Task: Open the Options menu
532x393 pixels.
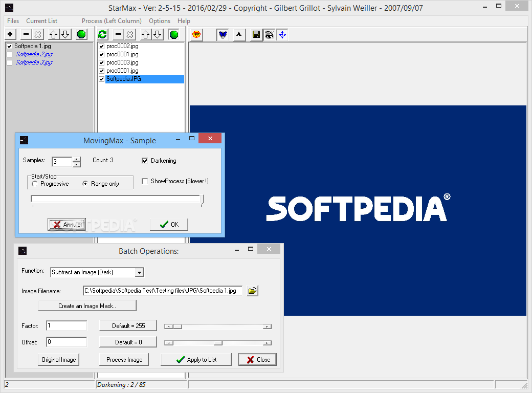Action: coord(160,21)
